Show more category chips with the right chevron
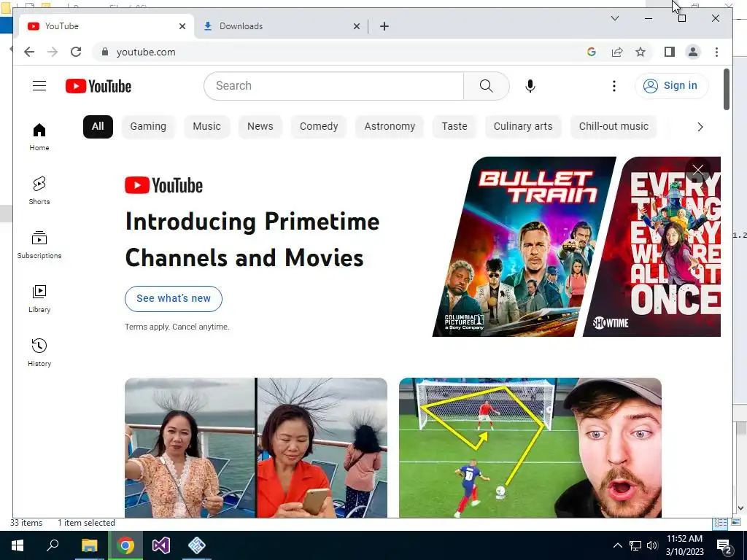 tap(700, 127)
